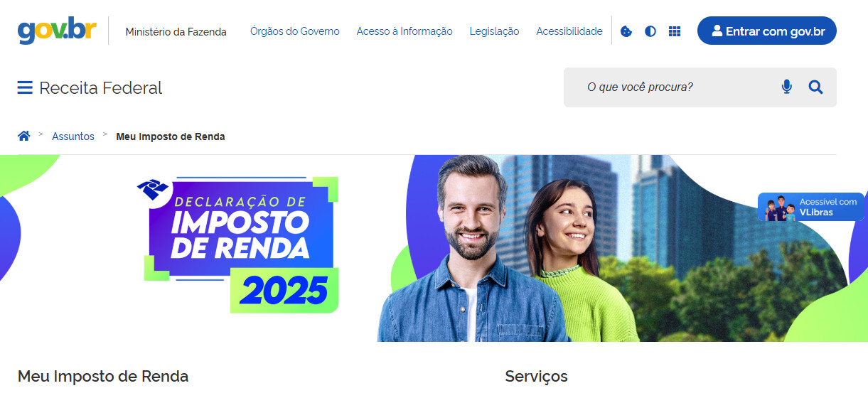
Task: Click Ministério da Fazenda link
Action: point(176,31)
